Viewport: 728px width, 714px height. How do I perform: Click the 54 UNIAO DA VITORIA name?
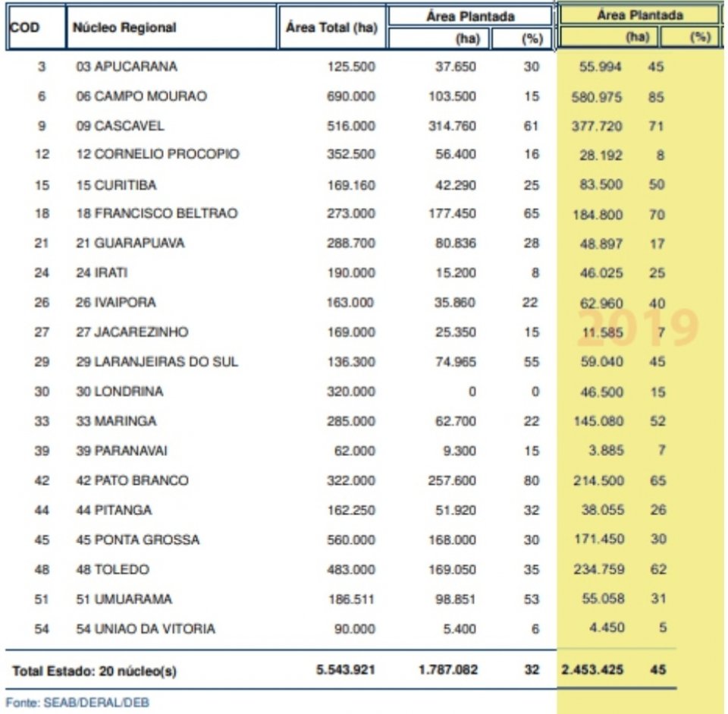point(146,629)
